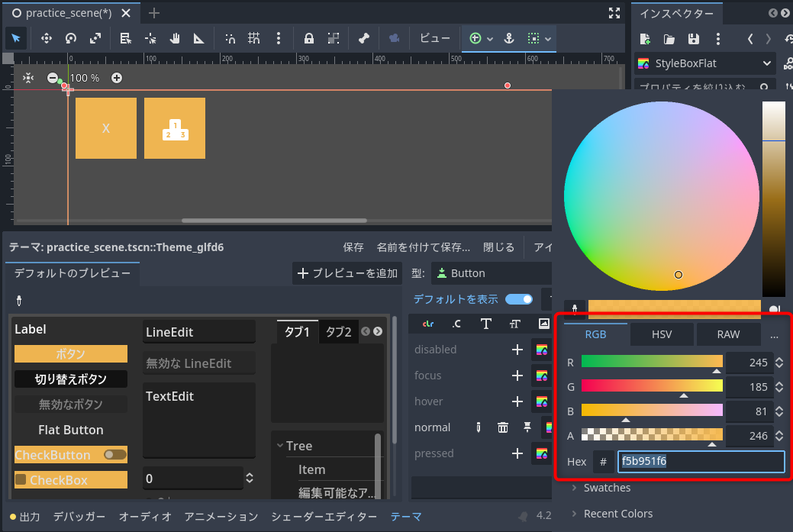Open the color theme items tab
Viewport: 793px width, 532px height.
point(428,324)
